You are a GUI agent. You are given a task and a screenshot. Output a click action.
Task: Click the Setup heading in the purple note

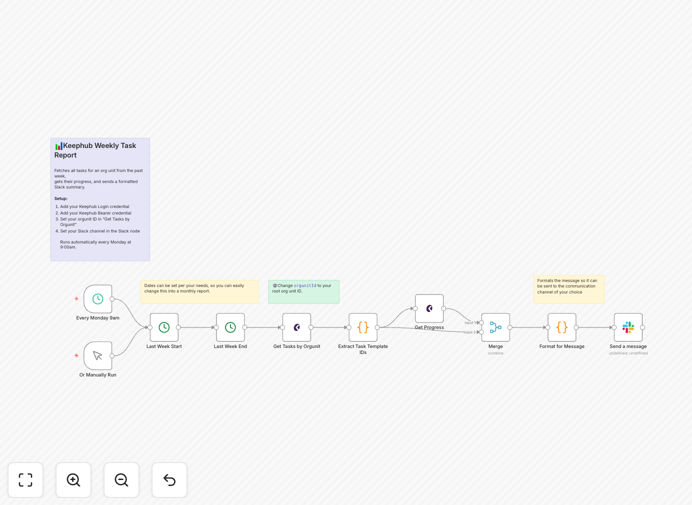point(61,199)
